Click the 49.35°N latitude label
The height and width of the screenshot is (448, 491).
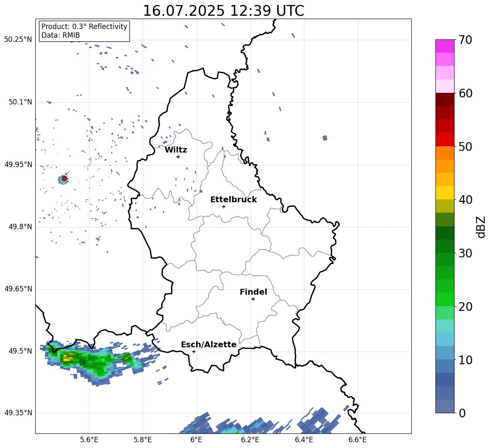point(18,413)
